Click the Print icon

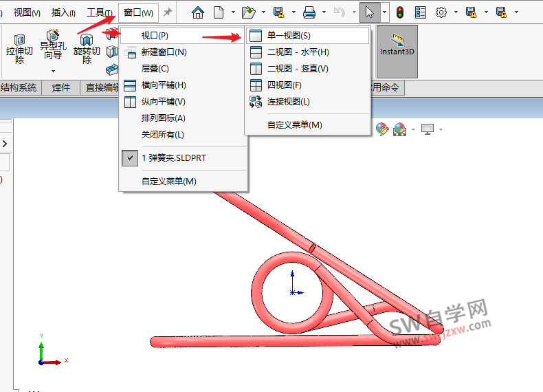[x=309, y=12]
